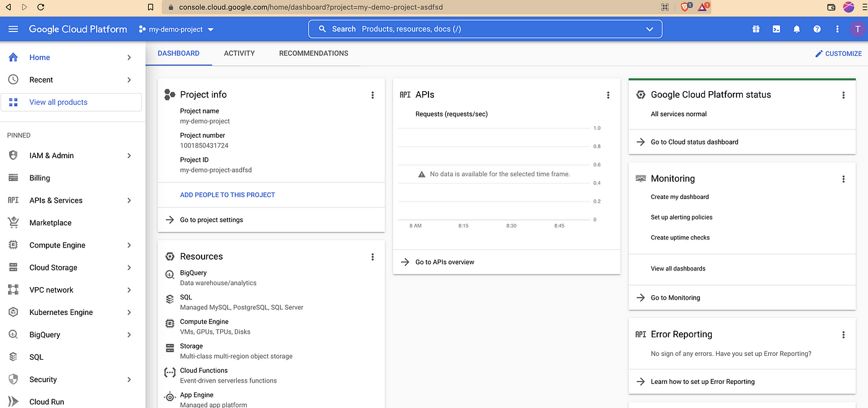Open the Resources card options menu
Viewport: 868px width, 408px height.
(373, 257)
